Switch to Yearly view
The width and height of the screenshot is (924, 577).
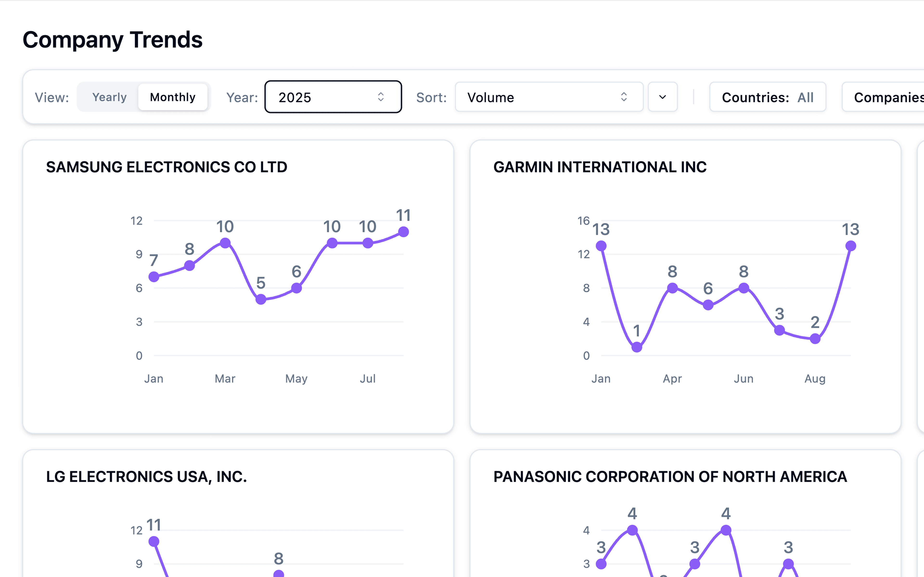click(x=109, y=97)
